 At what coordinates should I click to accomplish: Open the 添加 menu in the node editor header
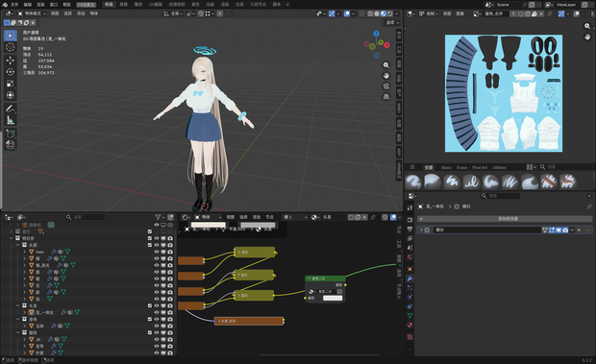(257, 217)
